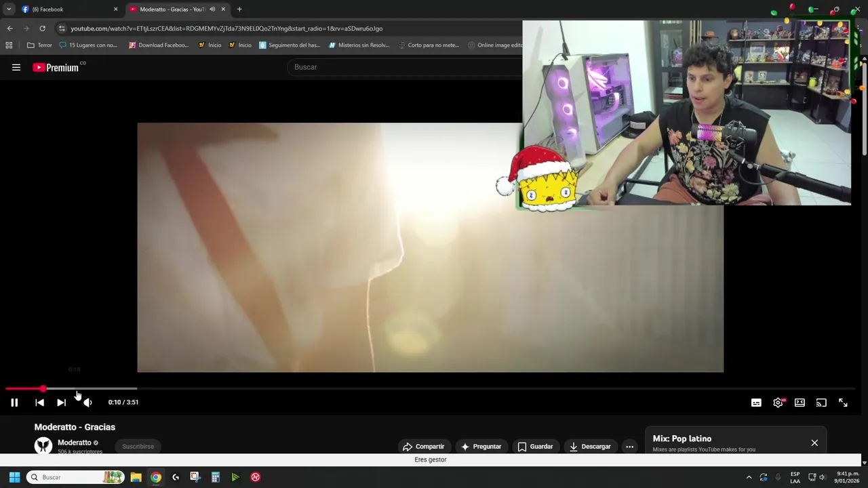Click the microphone tray icon

(778, 477)
